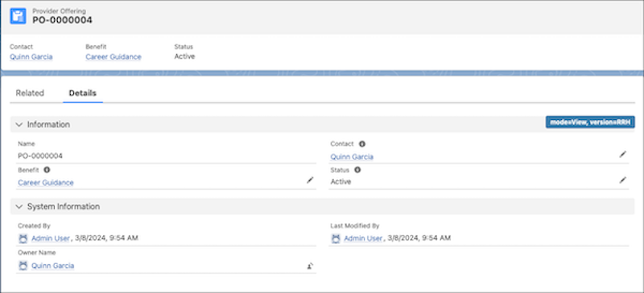Open Career Guidance link in header
The image size is (644, 293).
pos(114,56)
